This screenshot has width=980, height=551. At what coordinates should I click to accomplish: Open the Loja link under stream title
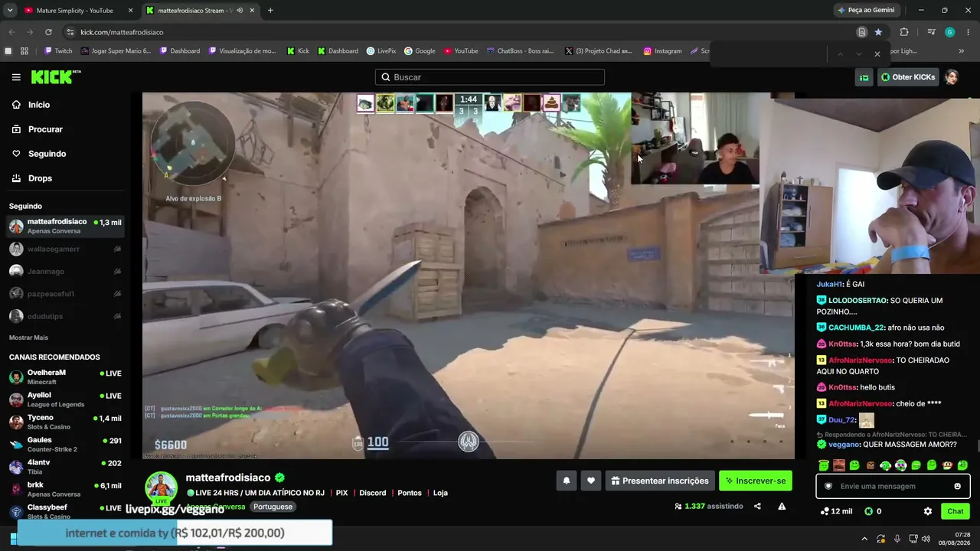(440, 493)
